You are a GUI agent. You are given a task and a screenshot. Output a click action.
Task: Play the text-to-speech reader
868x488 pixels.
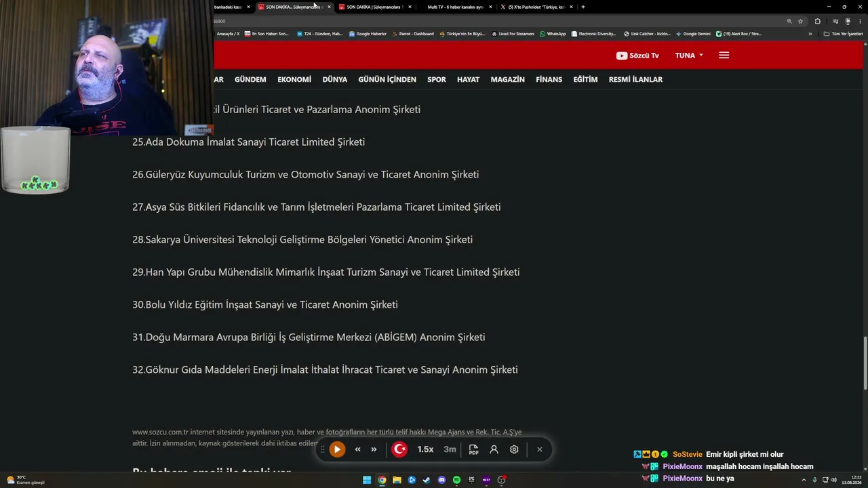click(337, 449)
